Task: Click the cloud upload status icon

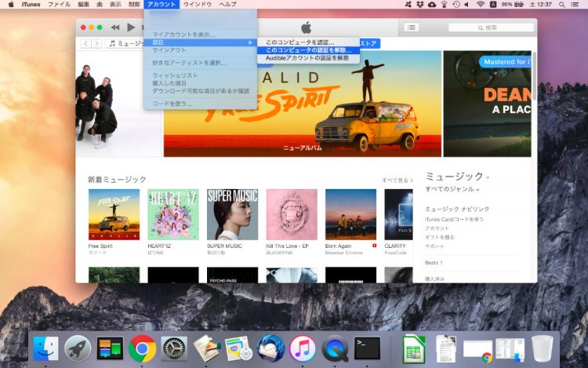Action: tap(432, 5)
